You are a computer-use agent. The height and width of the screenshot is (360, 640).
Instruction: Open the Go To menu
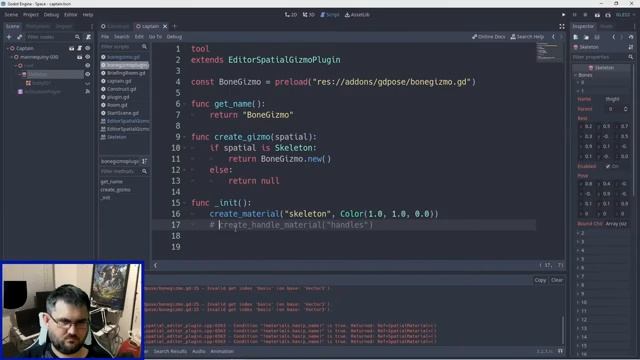(x=155, y=37)
